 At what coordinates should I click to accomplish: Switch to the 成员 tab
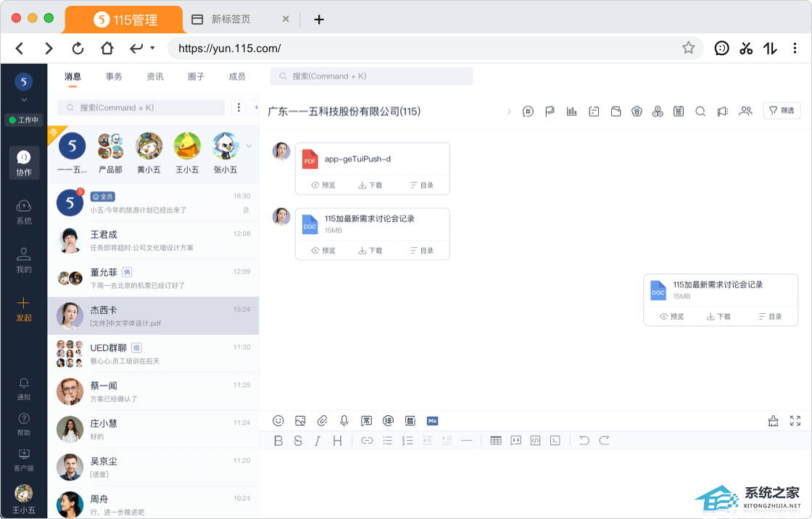click(237, 77)
